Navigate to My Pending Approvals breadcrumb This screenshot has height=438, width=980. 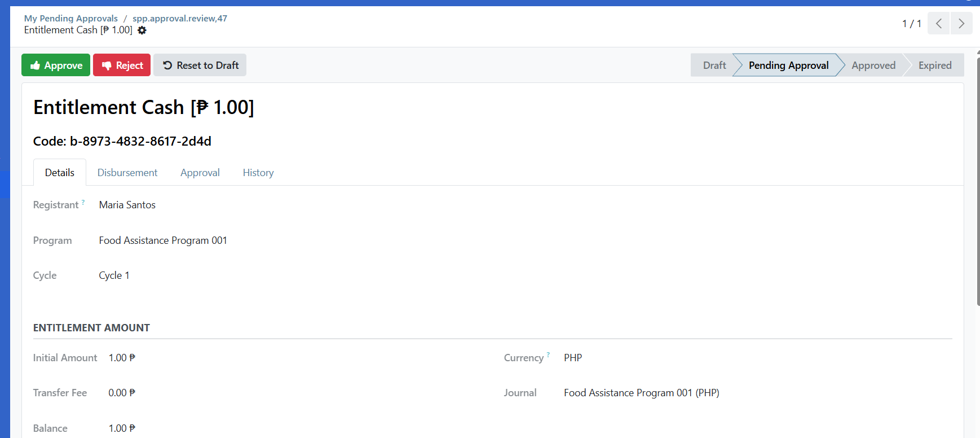point(71,19)
